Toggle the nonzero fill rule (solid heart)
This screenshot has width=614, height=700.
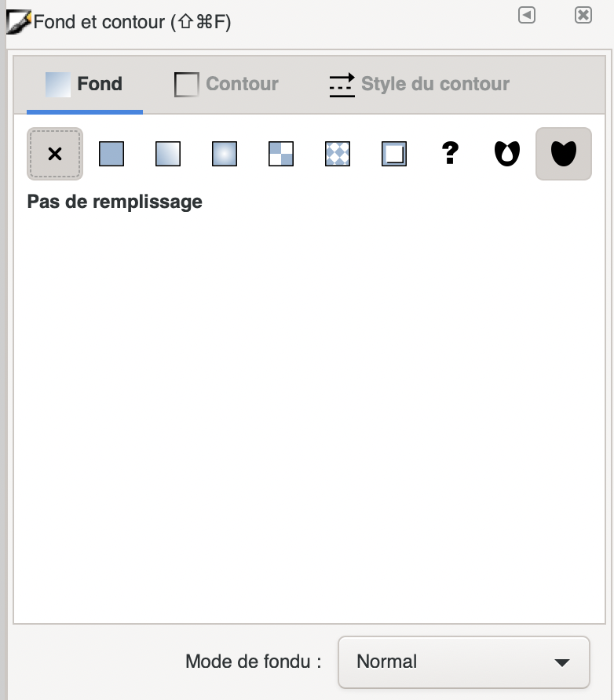click(563, 154)
